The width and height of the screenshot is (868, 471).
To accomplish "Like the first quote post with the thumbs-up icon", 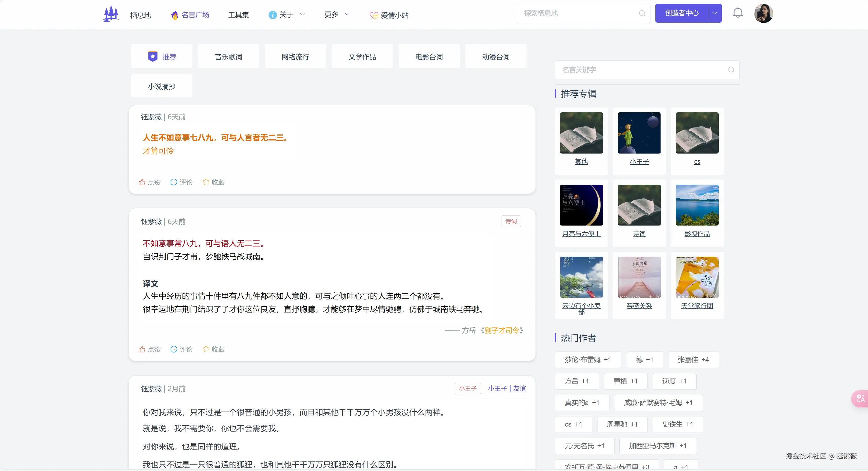I will tap(142, 182).
